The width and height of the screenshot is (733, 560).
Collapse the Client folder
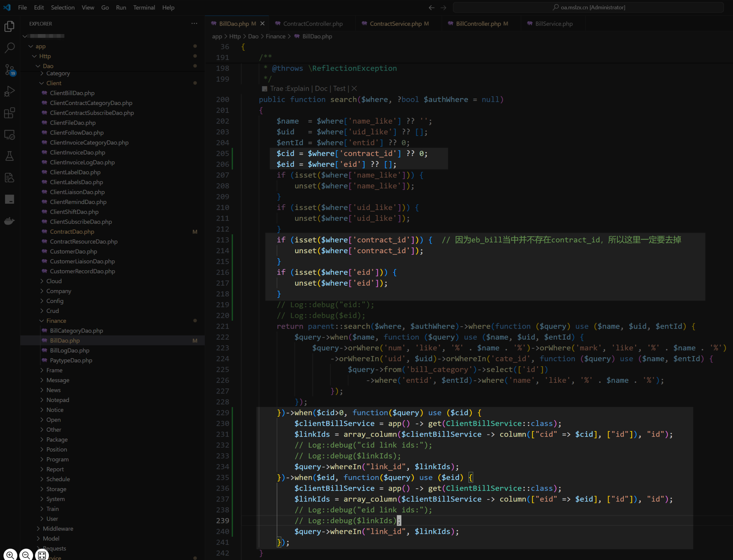[x=42, y=83]
